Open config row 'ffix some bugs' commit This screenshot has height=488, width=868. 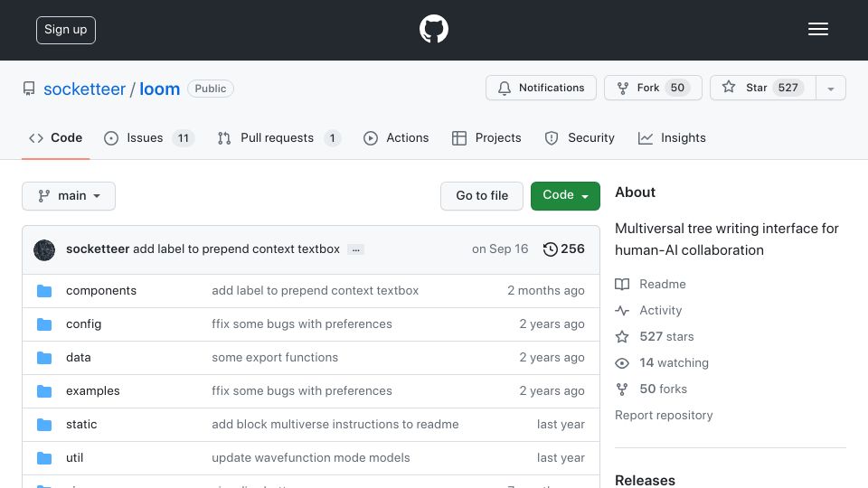click(302, 324)
